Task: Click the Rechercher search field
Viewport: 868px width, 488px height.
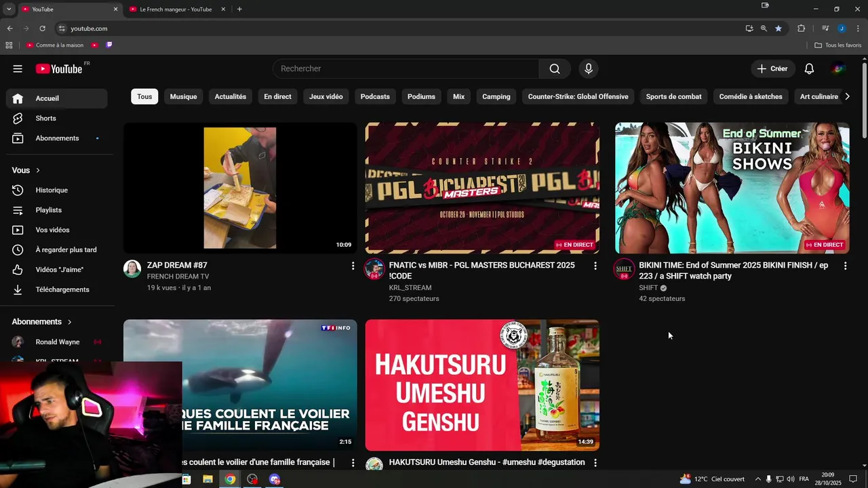Action: 406,68
